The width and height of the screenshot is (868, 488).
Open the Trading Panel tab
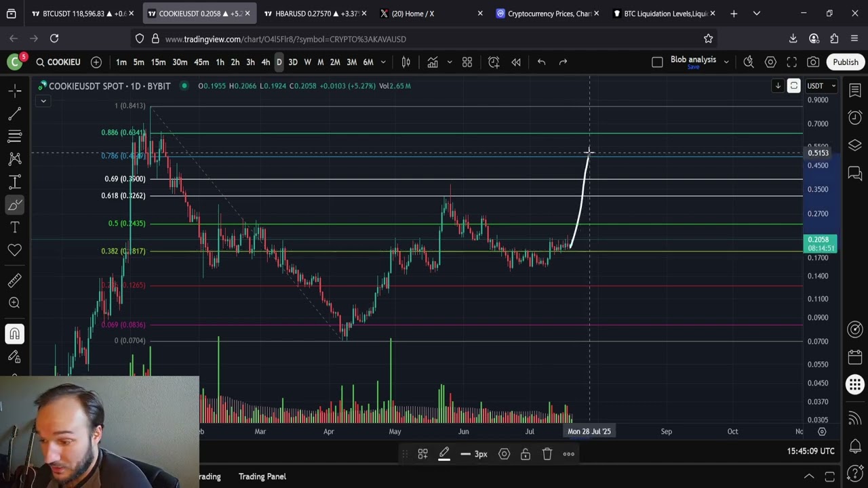click(262, 476)
